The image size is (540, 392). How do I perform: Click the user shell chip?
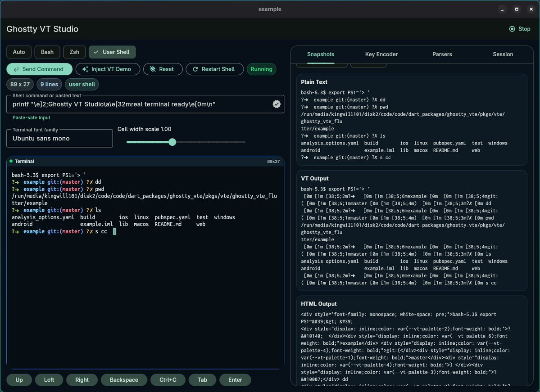[x=82, y=84]
